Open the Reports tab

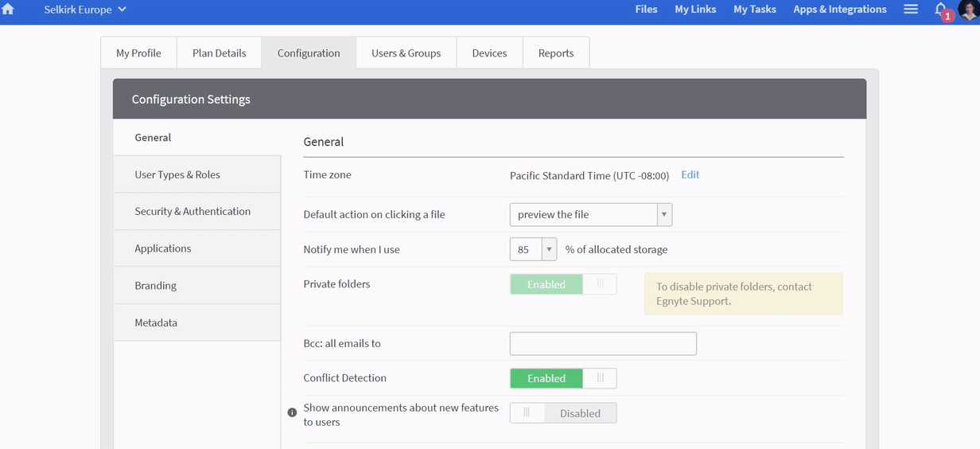coord(555,53)
